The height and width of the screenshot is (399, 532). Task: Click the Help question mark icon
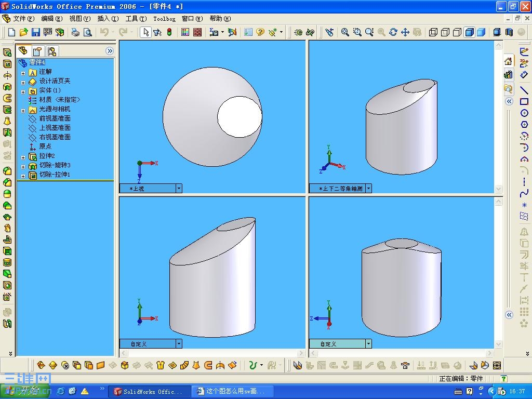260,32
